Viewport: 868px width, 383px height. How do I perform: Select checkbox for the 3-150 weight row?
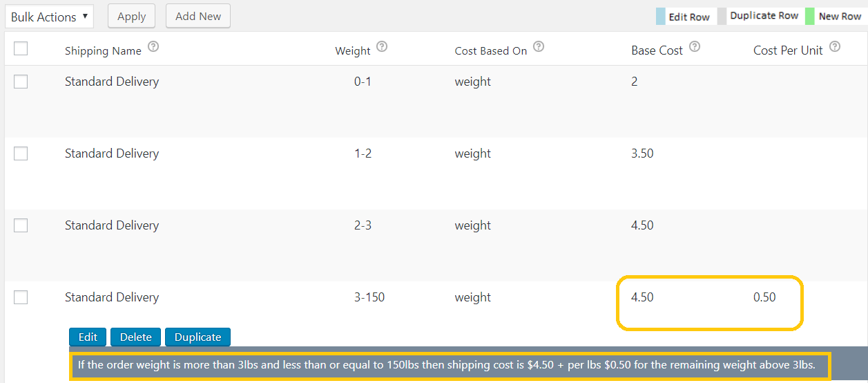pyautogui.click(x=21, y=297)
